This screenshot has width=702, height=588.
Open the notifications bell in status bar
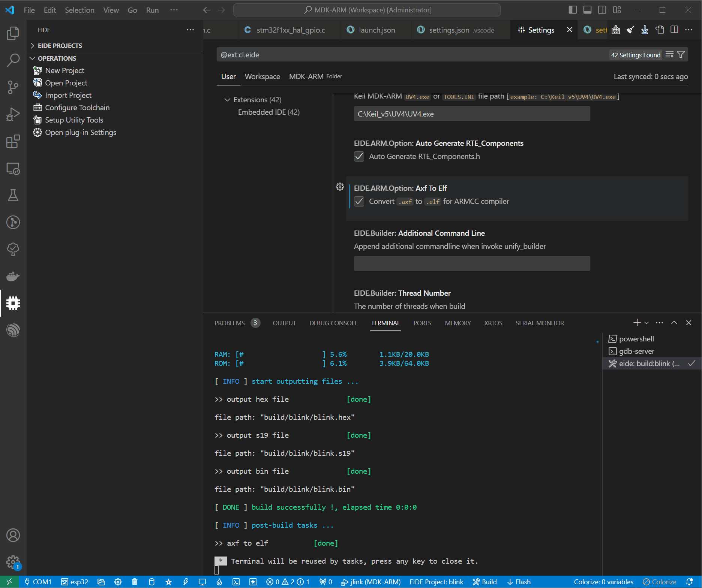[x=689, y=582]
